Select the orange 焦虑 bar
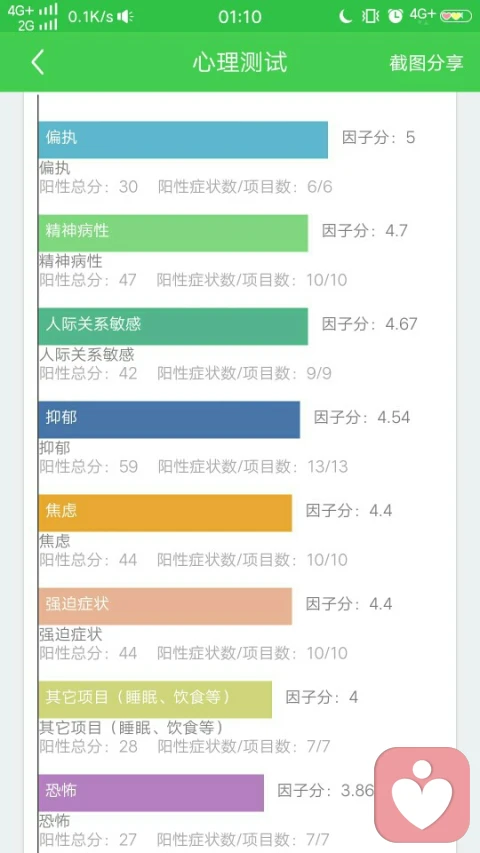Screen dimensions: 480x853 tap(165, 512)
